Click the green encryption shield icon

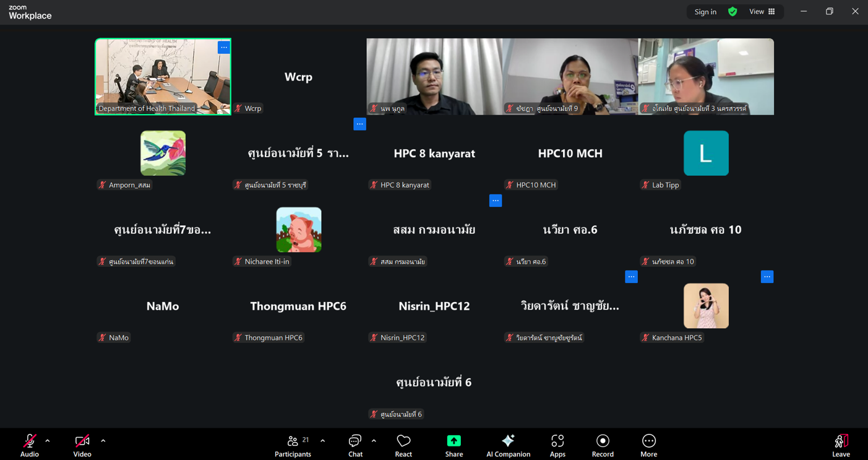click(733, 12)
